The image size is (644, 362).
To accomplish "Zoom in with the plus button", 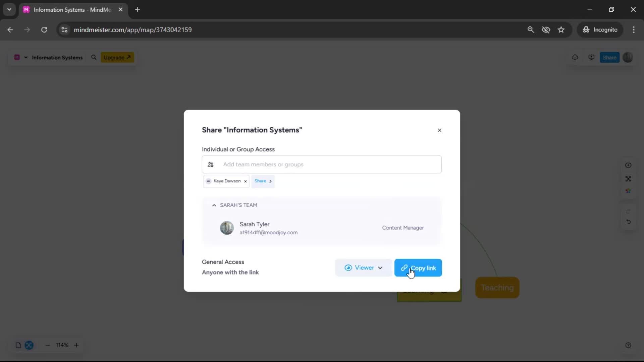I will click(x=76, y=345).
